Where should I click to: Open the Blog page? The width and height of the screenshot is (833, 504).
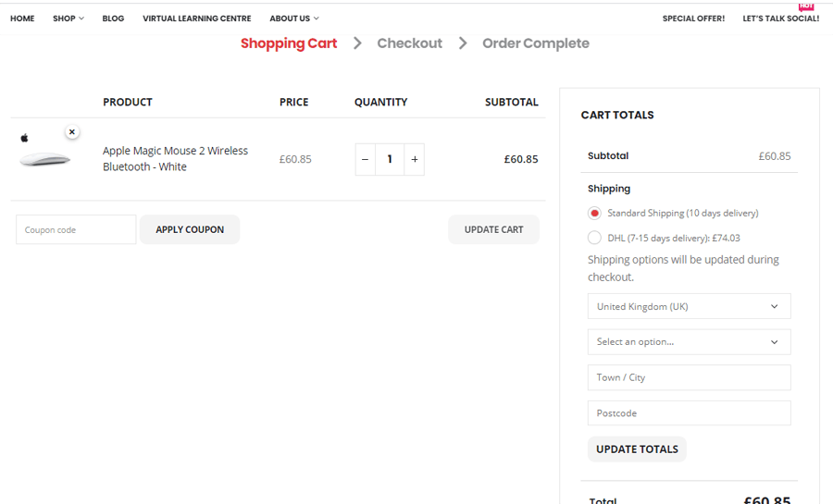click(x=113, y=18)
